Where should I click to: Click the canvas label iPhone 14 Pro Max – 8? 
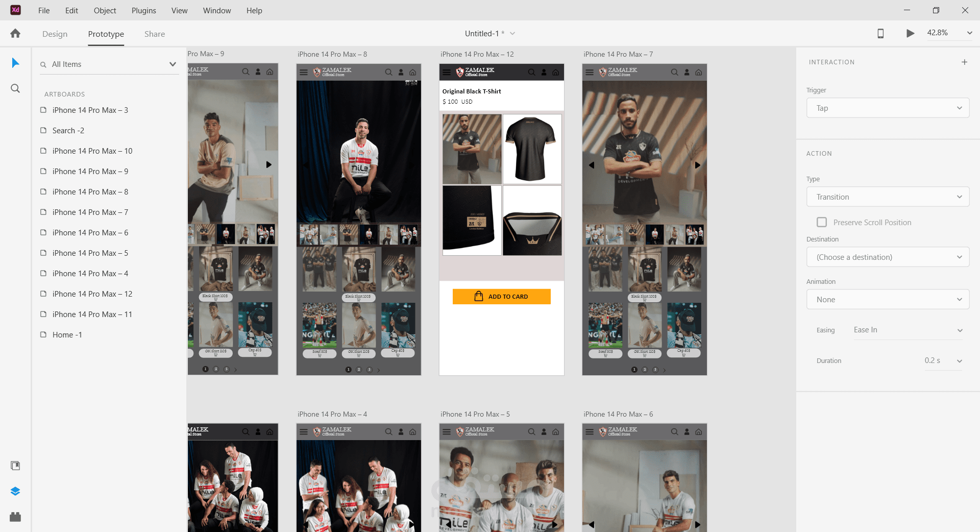click(332, 54)
